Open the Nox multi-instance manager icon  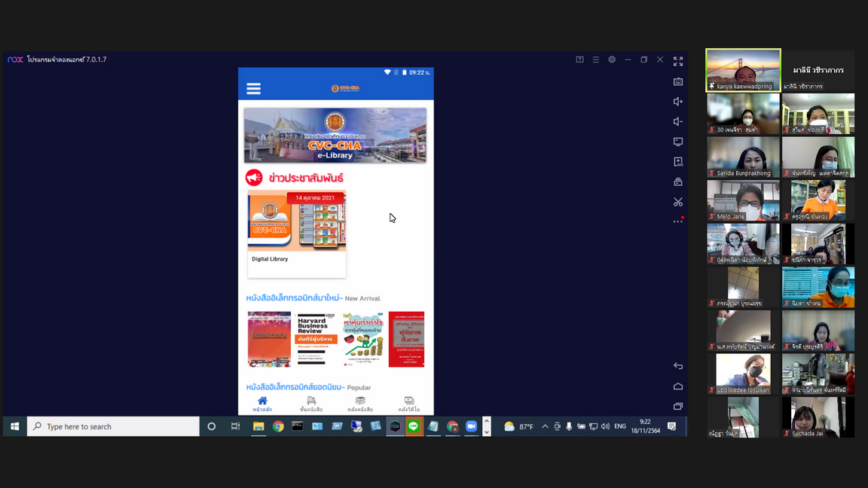coord(678,181)
